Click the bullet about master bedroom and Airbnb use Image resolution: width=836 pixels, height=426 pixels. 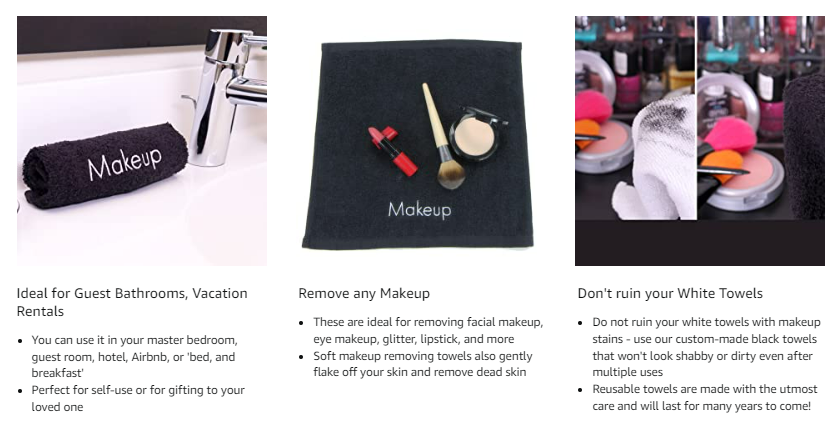click(133, 357)
